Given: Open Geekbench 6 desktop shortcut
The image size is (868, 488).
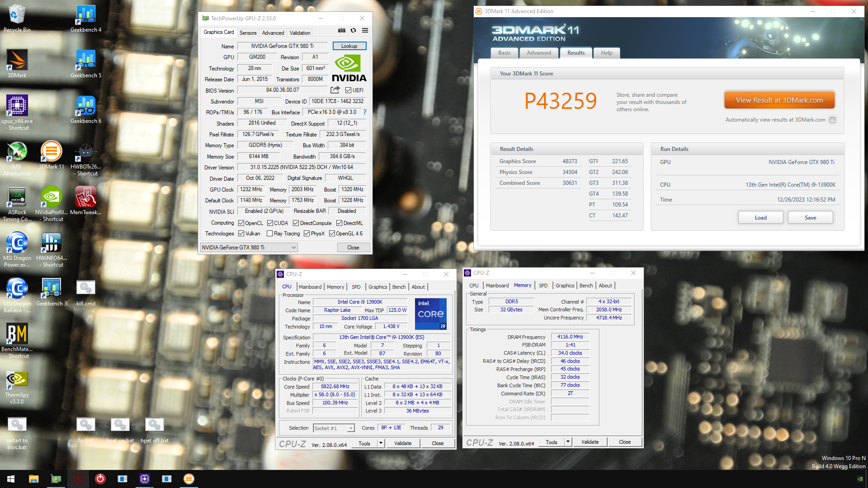Looking at the screenshot, I should (x=86, y=109).
